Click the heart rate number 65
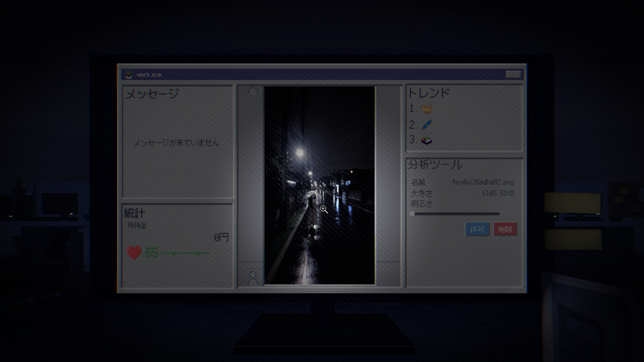Screen dimensions: 644x362 (x=152, y=253)
